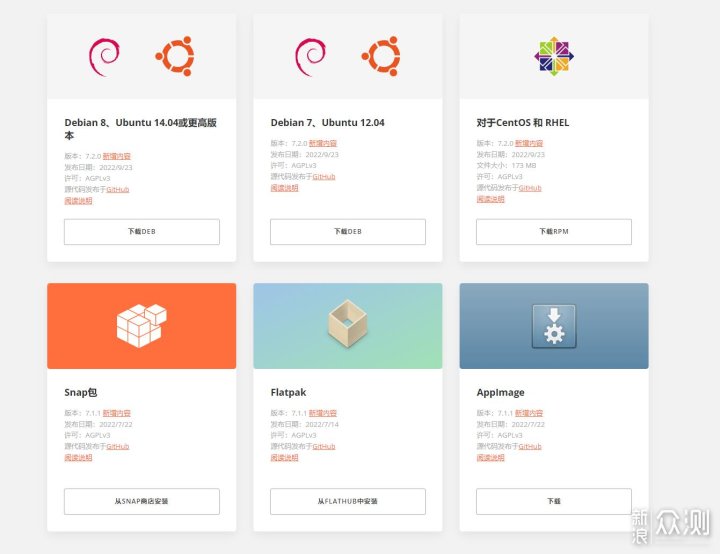Open GitHub link in Debian 7 card

[324, 176]
